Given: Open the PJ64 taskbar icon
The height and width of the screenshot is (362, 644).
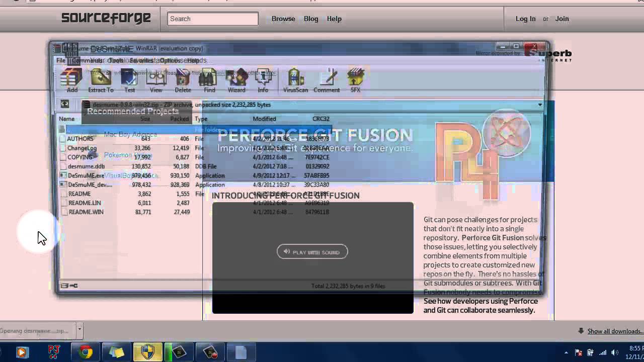Looking at the screenshot, I should click(x=54, y=352).
